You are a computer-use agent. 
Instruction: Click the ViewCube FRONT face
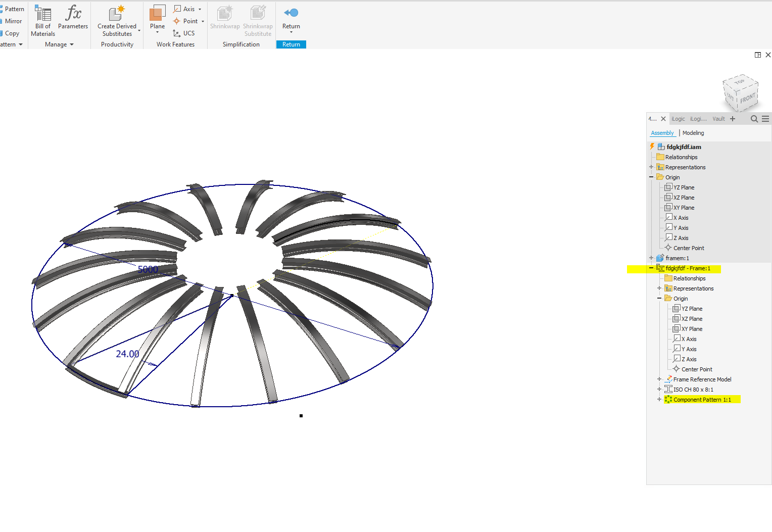click(x=747, y=98)
